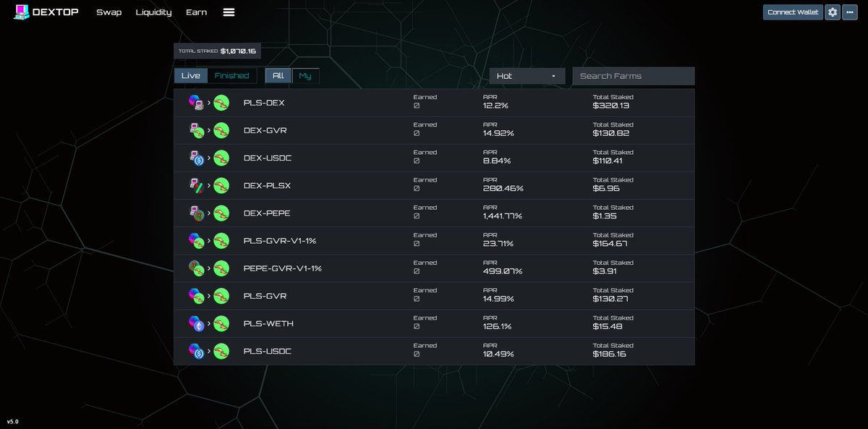Open the Hot sort dropdown
The height and width of the screenshot is (429, 868).
(527, 76)
